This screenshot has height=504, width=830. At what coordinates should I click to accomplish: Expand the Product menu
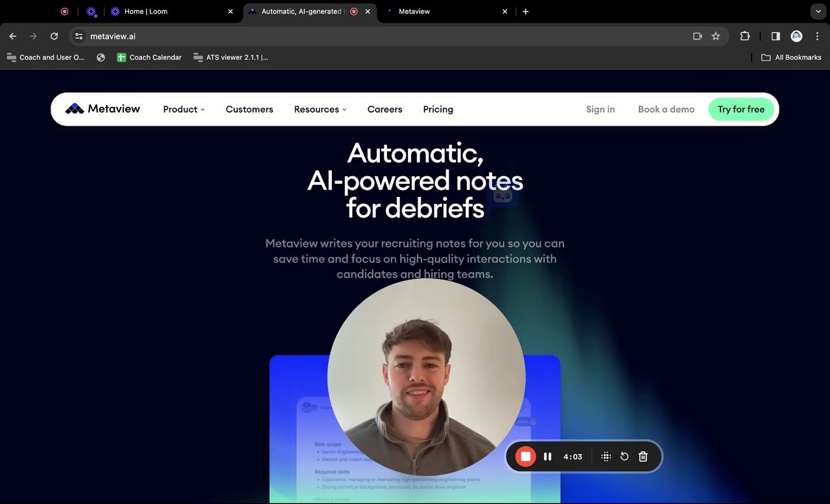[x=184, y=109]
